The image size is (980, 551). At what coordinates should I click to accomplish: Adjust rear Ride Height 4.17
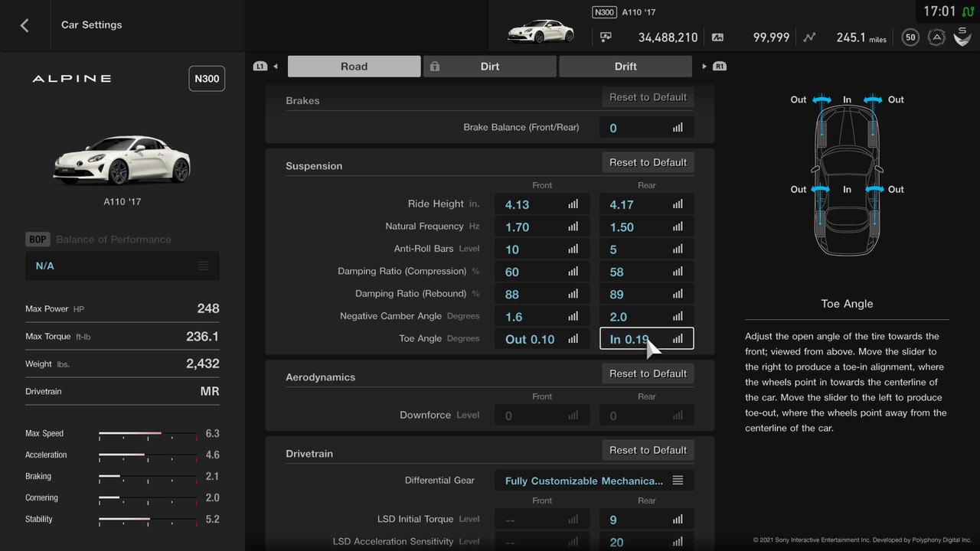tap(647, 204)
